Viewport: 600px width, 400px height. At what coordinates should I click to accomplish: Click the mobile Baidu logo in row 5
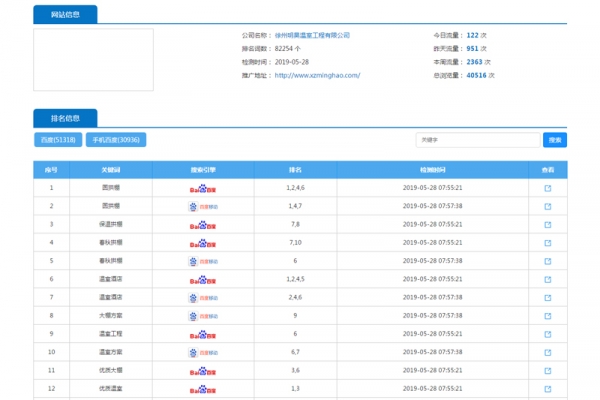(203, 261)
